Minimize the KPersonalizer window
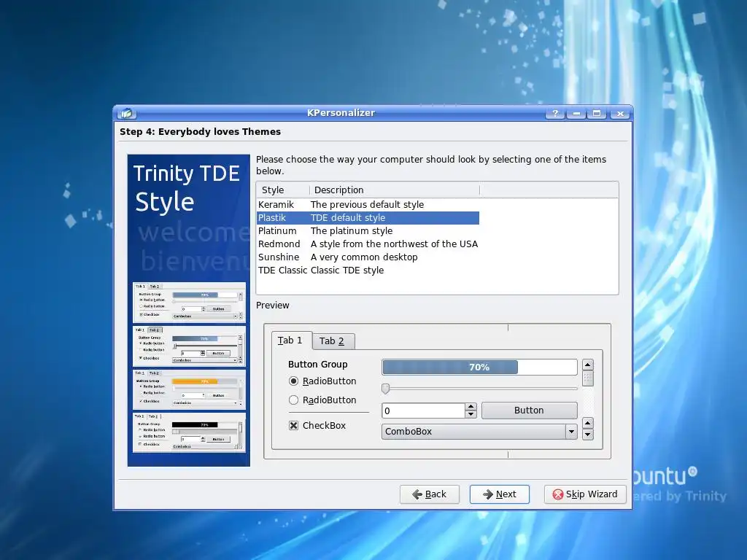The width and height of the screenshot is (747, 560). tap(576, 113)
